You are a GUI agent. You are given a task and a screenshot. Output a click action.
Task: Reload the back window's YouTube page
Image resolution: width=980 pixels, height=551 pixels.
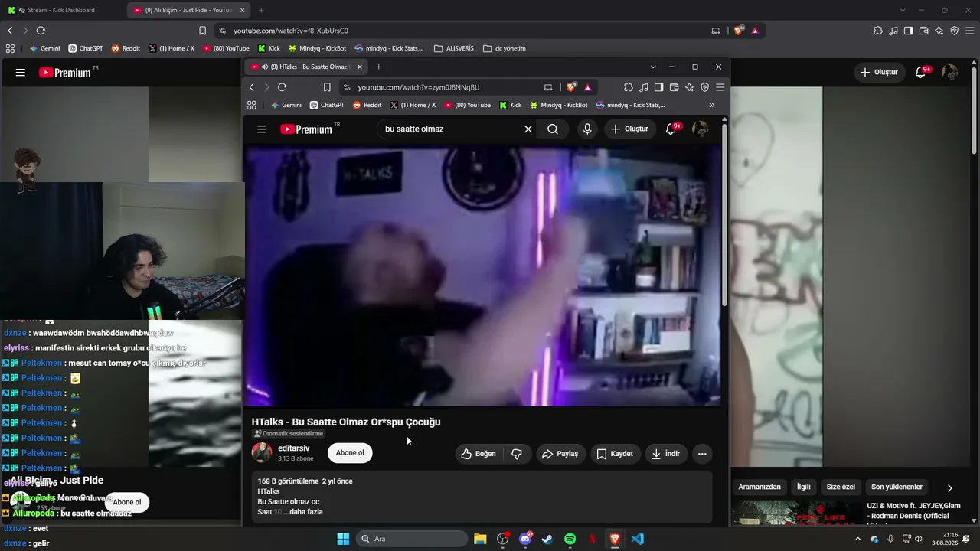coord(41,31)
